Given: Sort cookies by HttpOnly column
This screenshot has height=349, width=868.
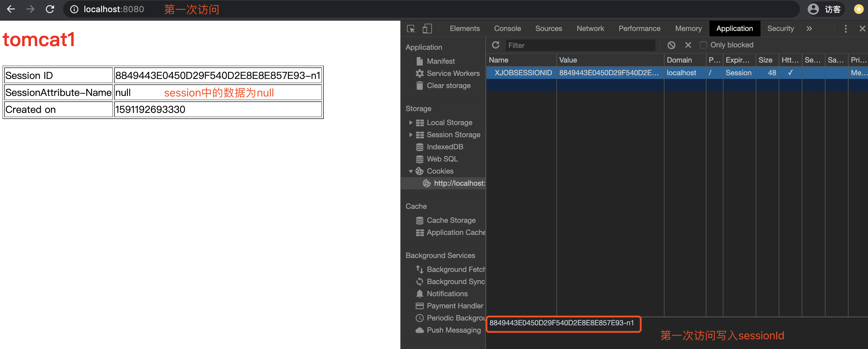Looking at the screenshot, I should (790, 60).
